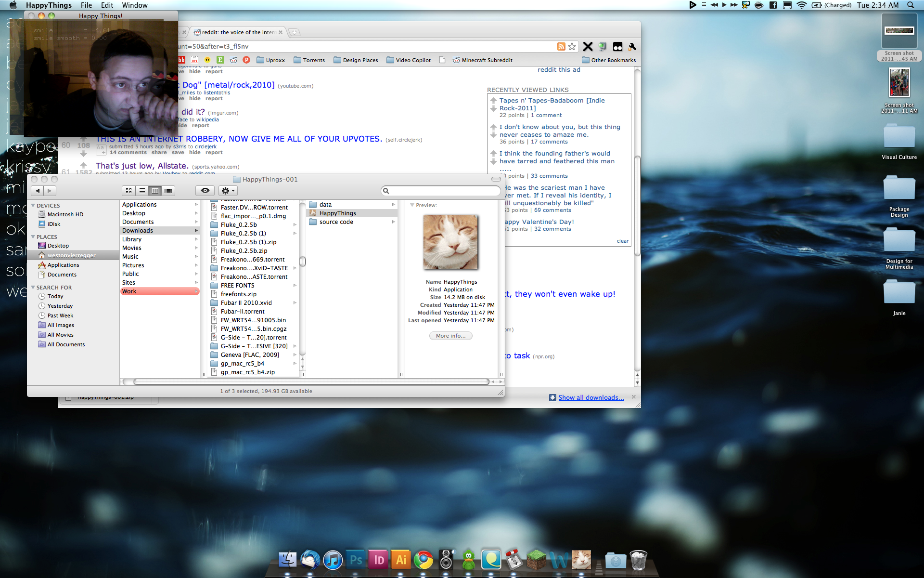Switch Finder to Cover Flow view
Screen dimensions: 924x578
click(168, 191)
